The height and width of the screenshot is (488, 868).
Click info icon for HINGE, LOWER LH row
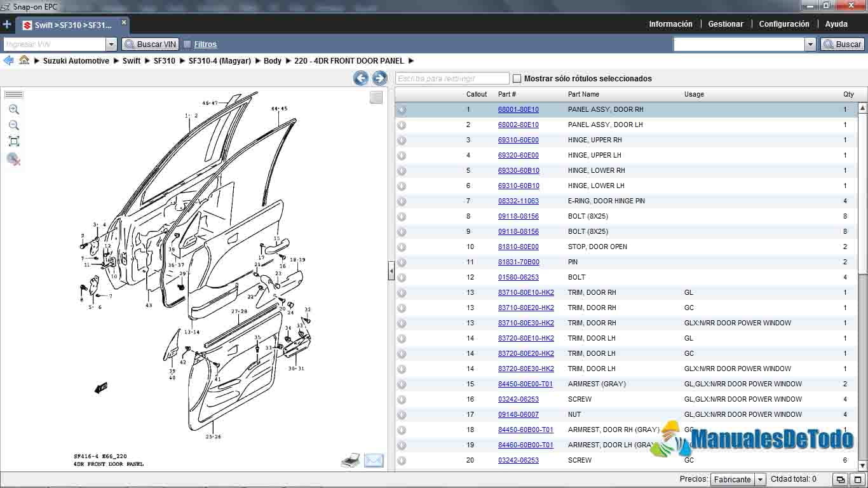click(x=402, y=186)
